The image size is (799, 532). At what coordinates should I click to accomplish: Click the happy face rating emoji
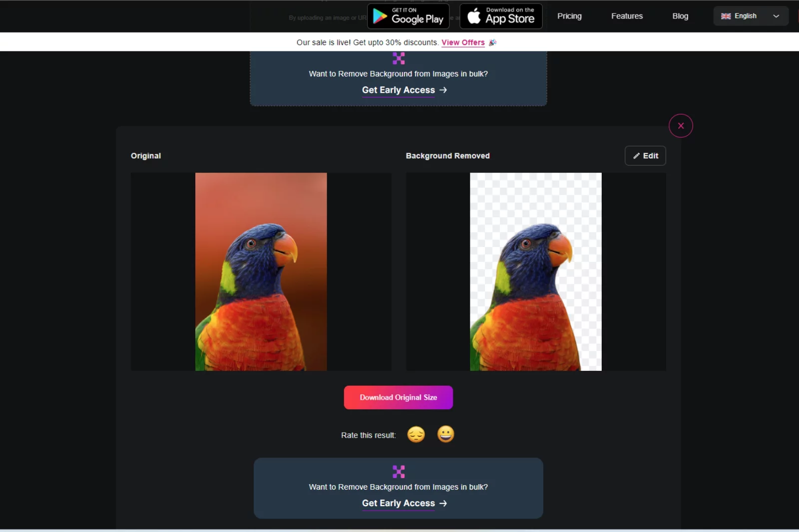coord(445,434)
